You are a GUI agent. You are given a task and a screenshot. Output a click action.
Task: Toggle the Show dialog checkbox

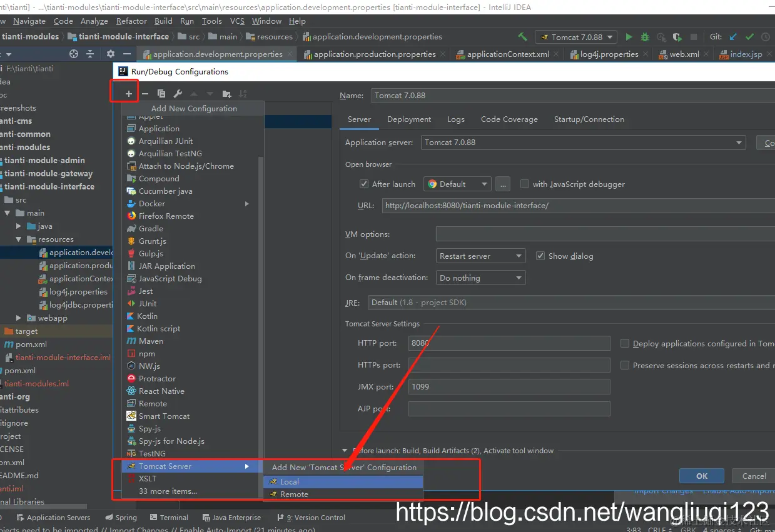coord(540,256)
